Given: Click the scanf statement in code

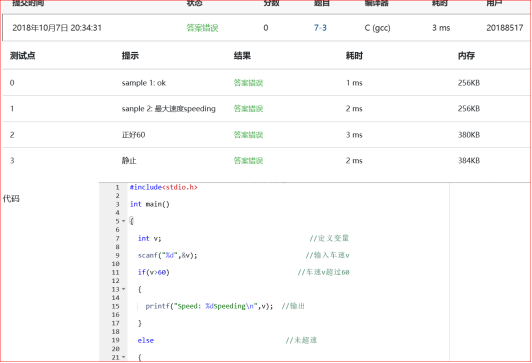Looking at the screenshot, I should click(167, 255).
